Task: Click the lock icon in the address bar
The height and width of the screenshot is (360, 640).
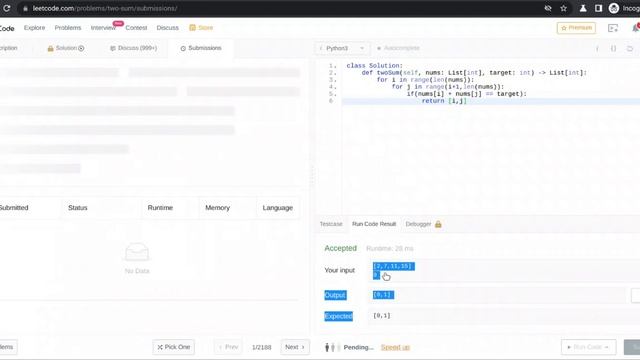Action: (25, 9)
